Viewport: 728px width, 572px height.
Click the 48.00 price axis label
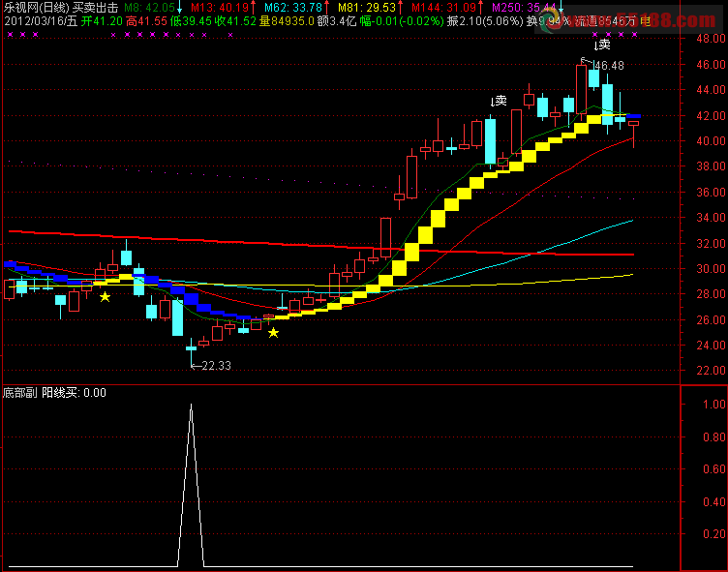click(x=711, y=39)
